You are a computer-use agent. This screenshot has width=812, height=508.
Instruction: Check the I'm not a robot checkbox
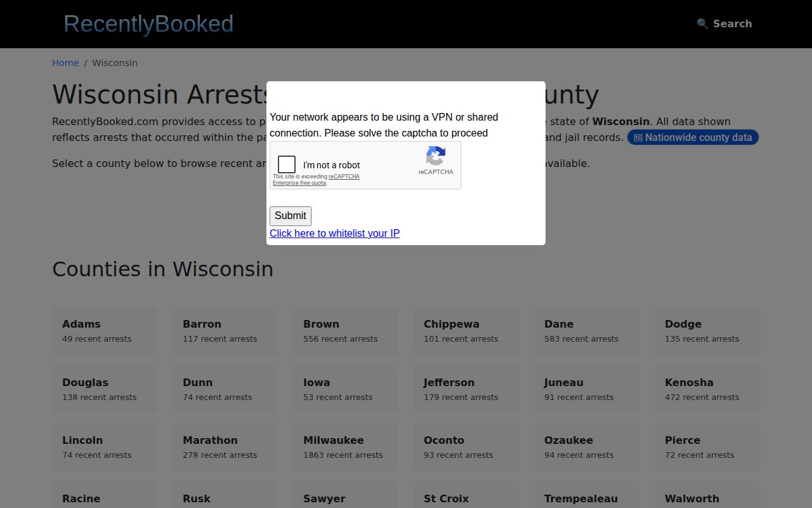[287, 164]
